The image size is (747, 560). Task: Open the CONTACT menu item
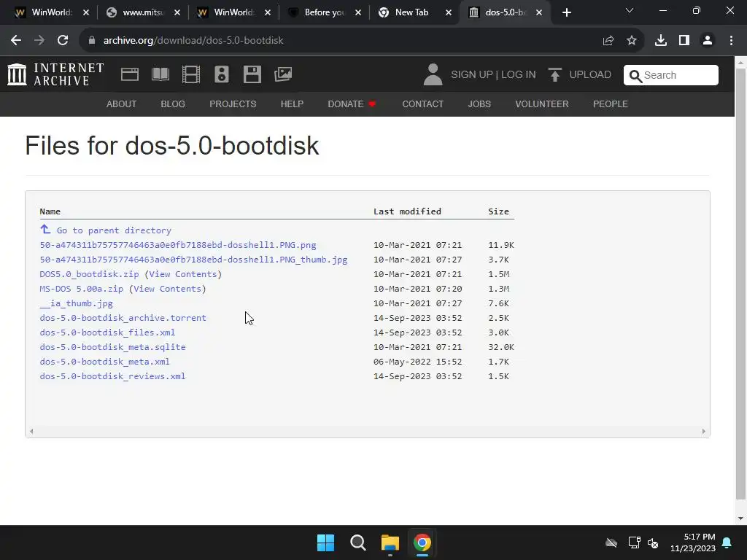pyautogui.click(x=422, y=104)
